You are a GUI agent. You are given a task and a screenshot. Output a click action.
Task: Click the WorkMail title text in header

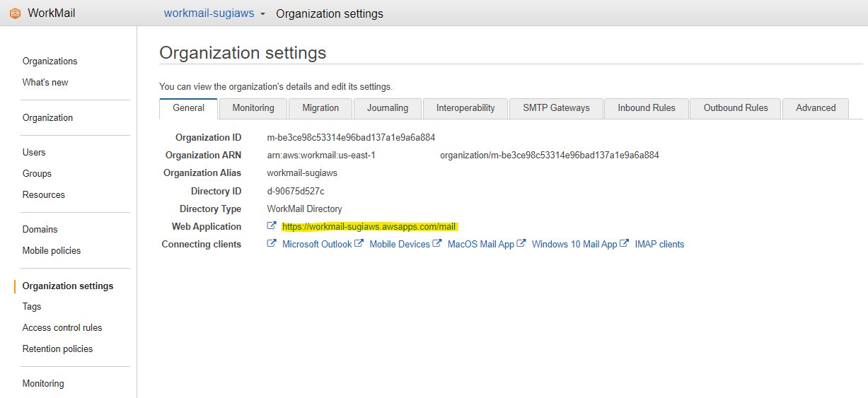(x=52, y=13)
